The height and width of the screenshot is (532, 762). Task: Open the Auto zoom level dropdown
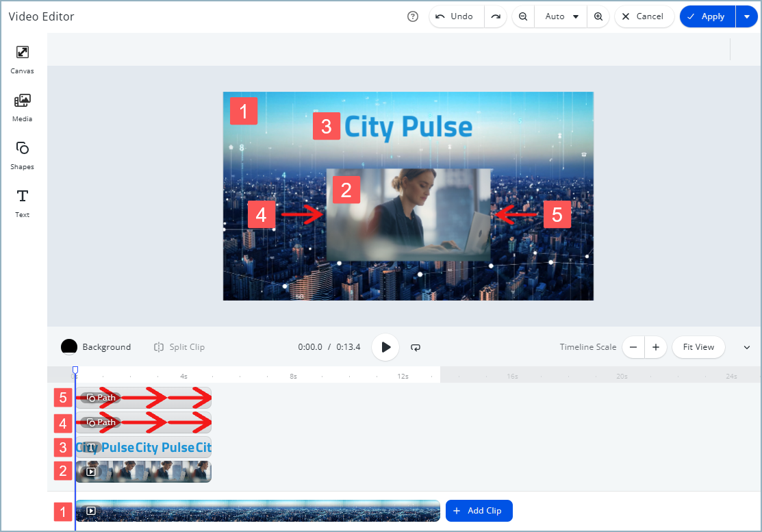click(561, 16)
